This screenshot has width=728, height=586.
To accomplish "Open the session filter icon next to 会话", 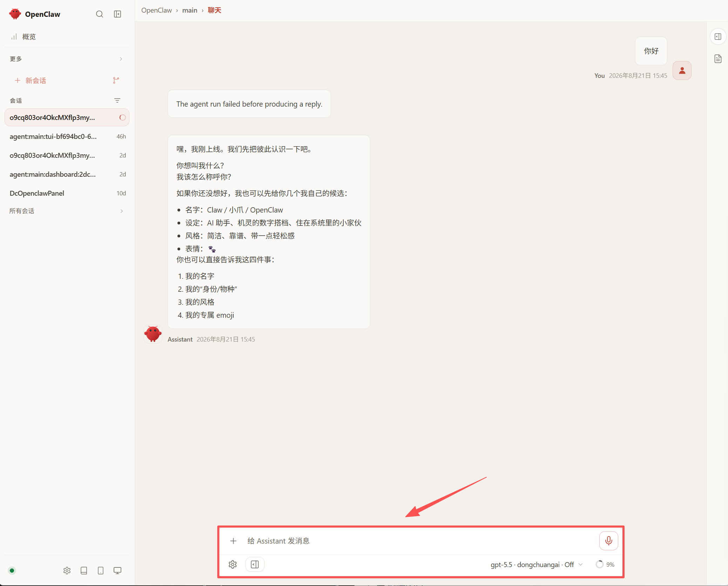I will 117,101.
